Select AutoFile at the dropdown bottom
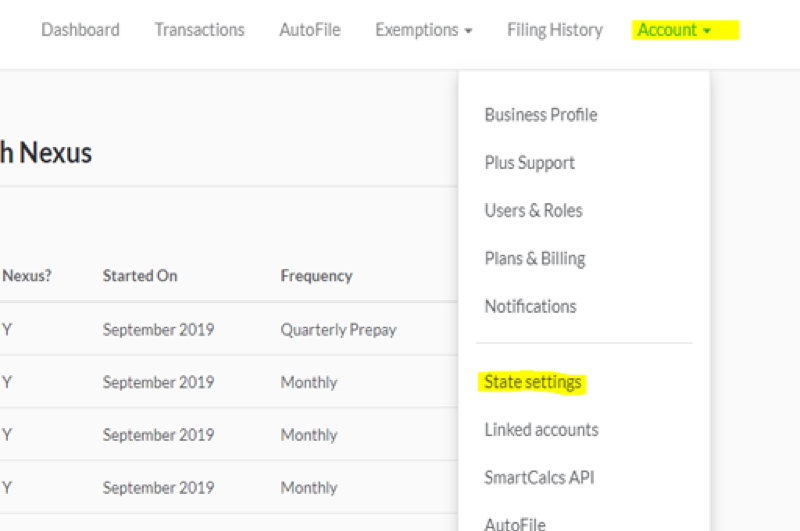The width and height of the screenshot is (800, 531). coord(515,523)
